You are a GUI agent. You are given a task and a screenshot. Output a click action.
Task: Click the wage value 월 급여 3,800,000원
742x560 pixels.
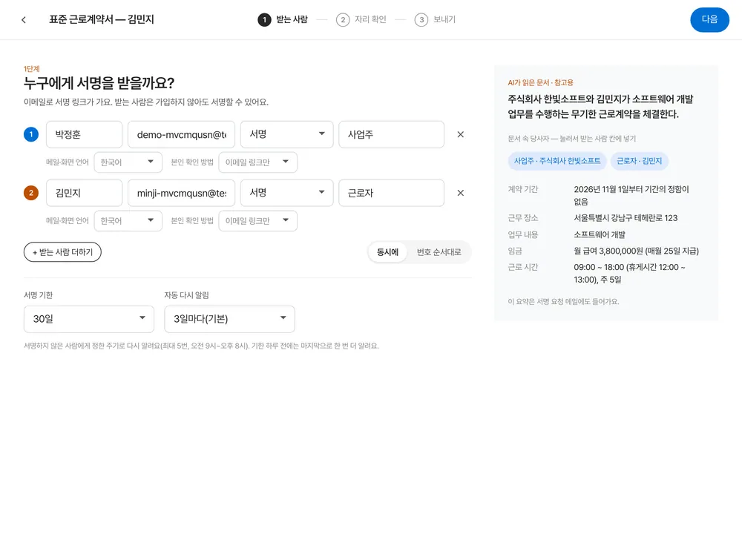click(x=637, y=251)
